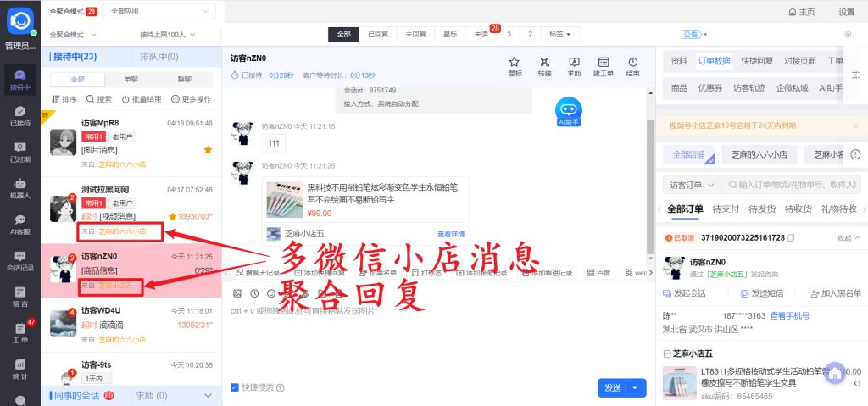
Task: Select the 单聊 filter option
Action: pos(131,79)
